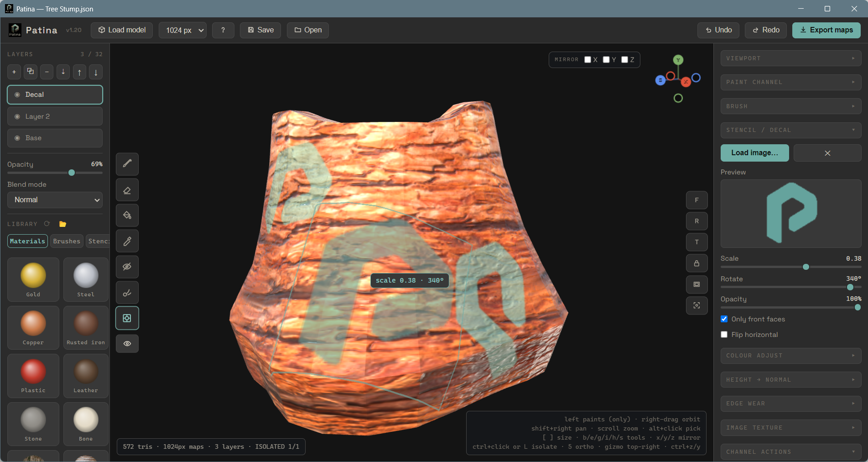Redo the last action
The height and width of the screenshot is (462, 868).
click(x=766, y=30)
